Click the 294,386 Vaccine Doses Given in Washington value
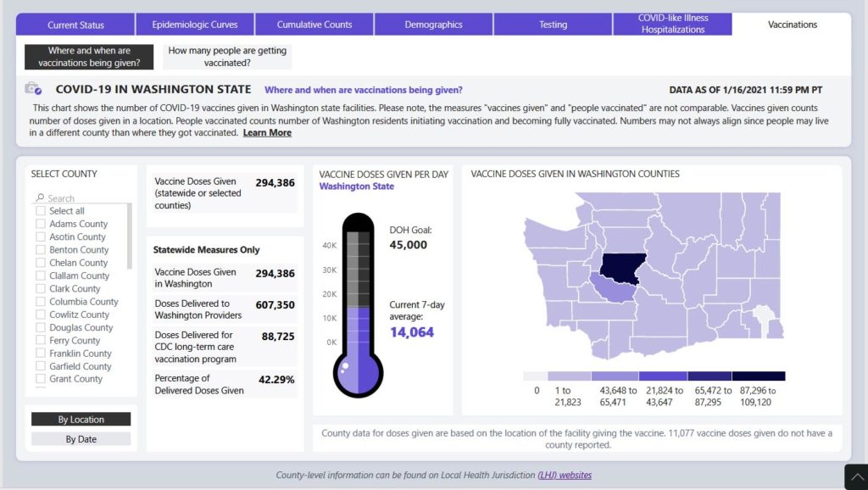 coord(275,273)
